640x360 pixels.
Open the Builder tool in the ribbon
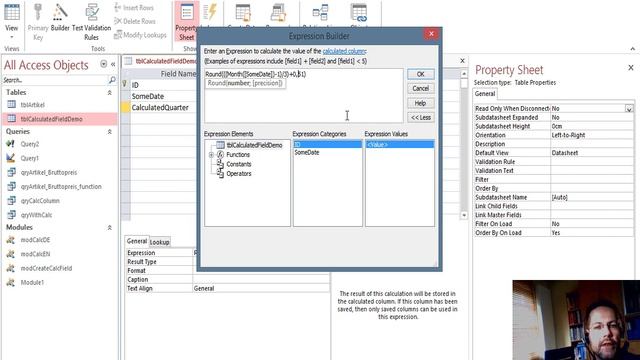coord(60,18)
